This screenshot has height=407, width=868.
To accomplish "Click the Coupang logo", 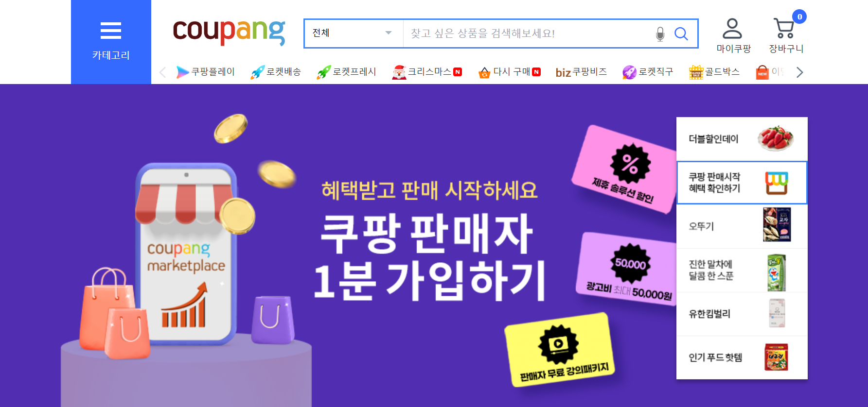I will point(229,33).
